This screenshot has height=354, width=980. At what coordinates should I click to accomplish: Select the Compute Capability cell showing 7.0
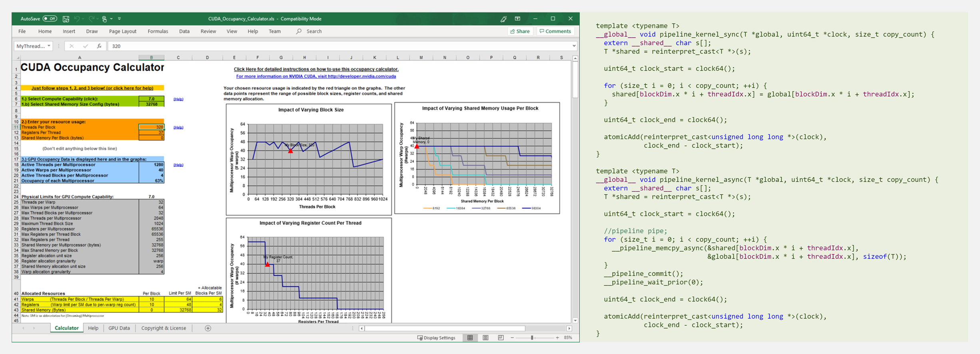pos(152,99)
